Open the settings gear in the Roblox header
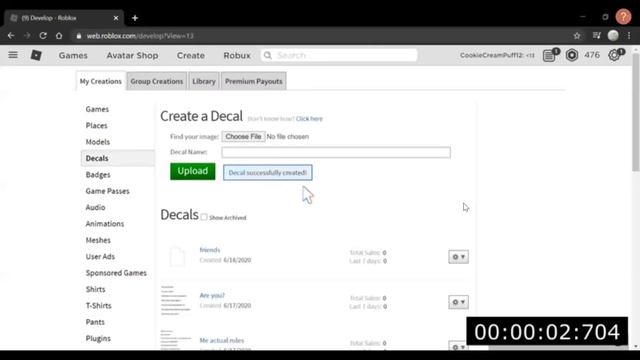The image size is (640, 360). (615, 55)
